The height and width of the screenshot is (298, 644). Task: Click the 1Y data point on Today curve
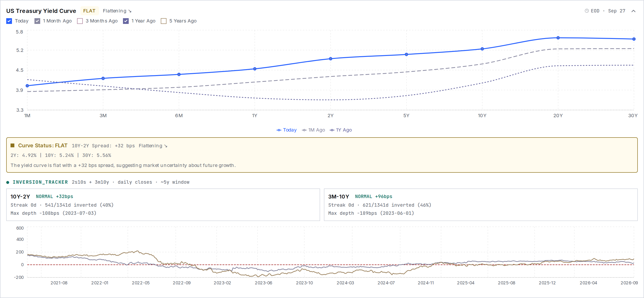255,69
